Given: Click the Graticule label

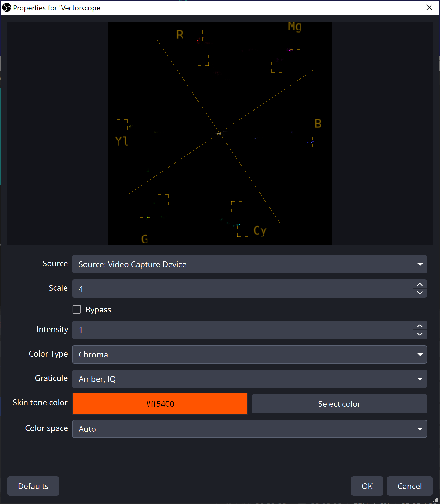Looking at the screenshot, I should 51,378.
